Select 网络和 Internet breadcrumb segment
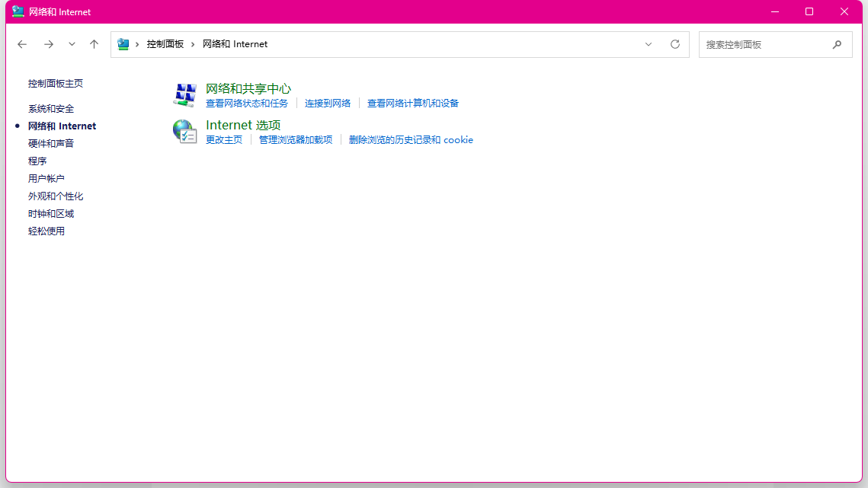The height and width of the screenshot is (488, 868). [235, 44]
